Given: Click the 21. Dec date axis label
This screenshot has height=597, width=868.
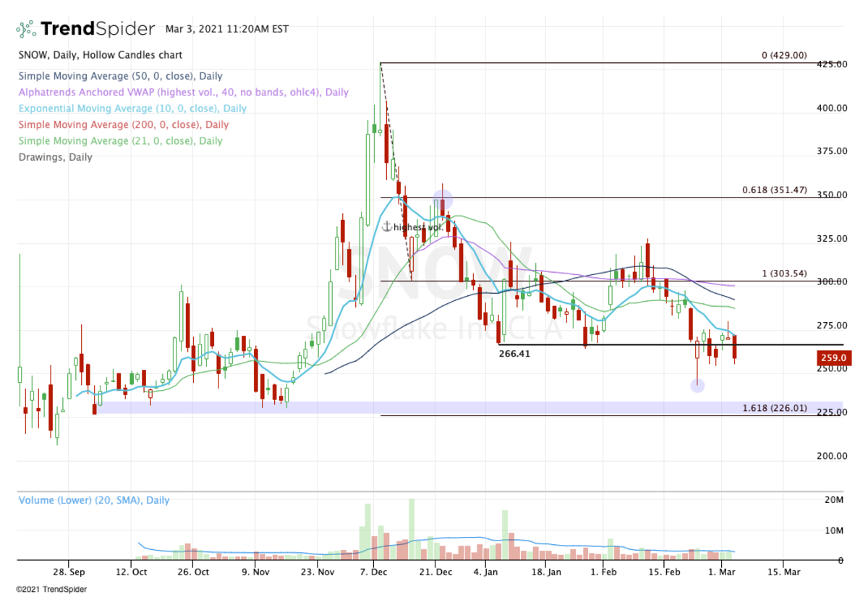Looking at the screenshot, I should (435, 571).
